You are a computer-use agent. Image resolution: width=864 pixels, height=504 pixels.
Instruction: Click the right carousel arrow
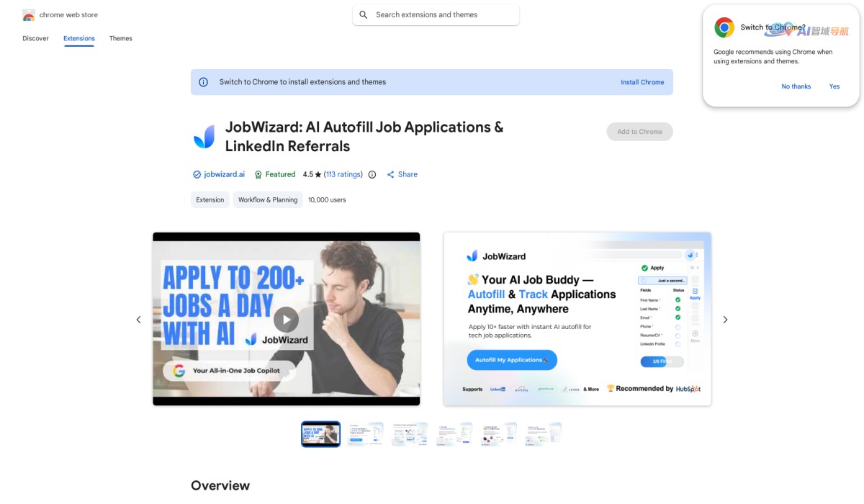(725, 320)
